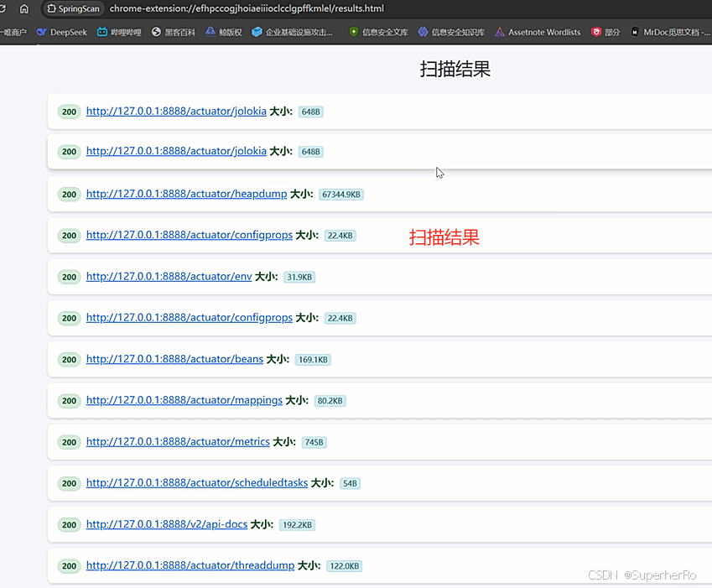
Task: Click the 122.0KB size badge
Action: [x=344, y=566]
